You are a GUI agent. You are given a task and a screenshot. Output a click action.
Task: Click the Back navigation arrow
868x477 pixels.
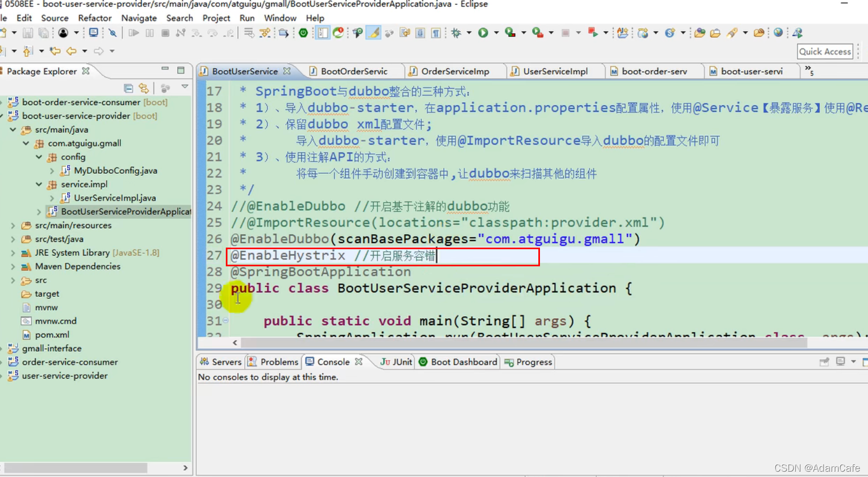coord(71,51)
